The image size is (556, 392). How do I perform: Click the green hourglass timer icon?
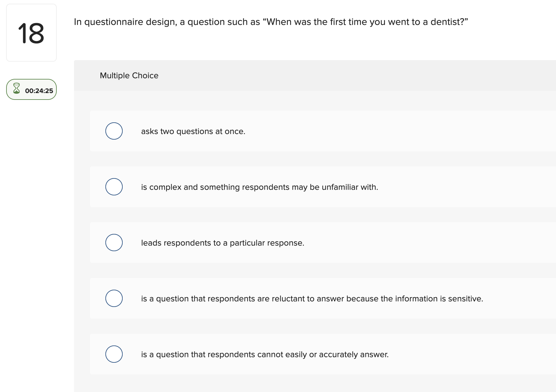click(16, 89)
